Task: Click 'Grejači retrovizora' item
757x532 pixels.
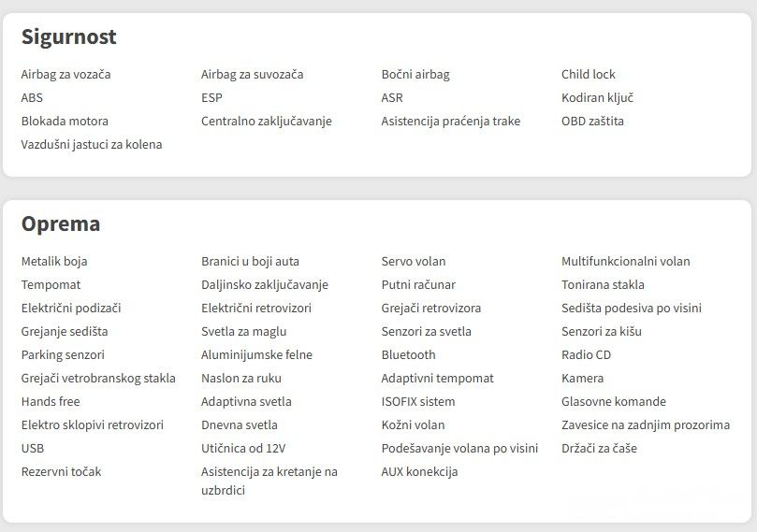Action: pyautogui.click(x=431, y=309)
